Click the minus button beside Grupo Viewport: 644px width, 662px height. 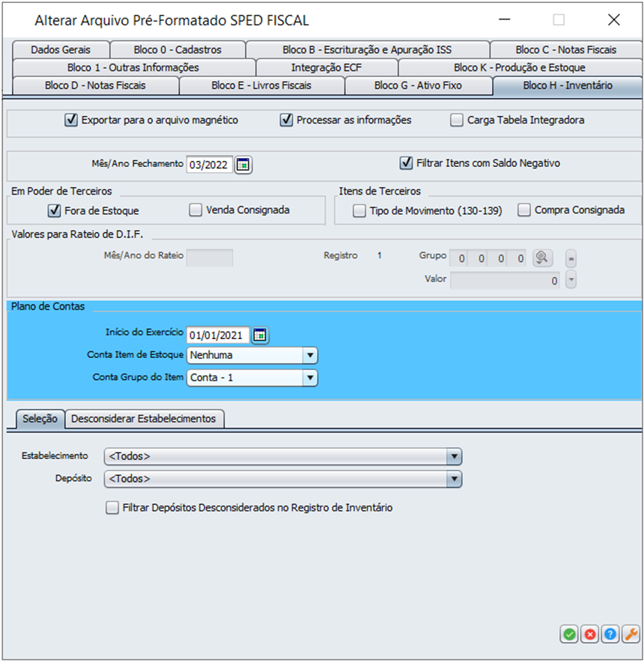(571, 258)
